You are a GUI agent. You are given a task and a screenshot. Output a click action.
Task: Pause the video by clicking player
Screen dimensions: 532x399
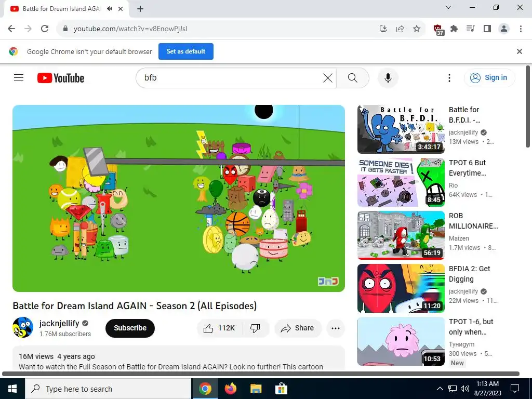click(x=179, y=198)
